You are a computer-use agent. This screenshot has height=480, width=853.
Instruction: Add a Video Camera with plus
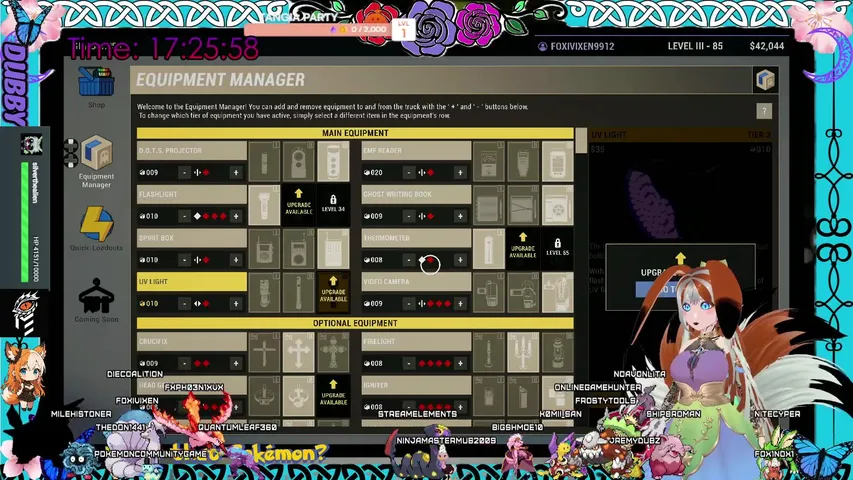tap(460, 304)
